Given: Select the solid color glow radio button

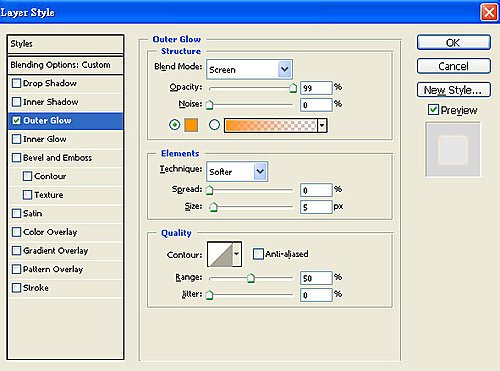Looking at the screenshot, I should point(174,125).
